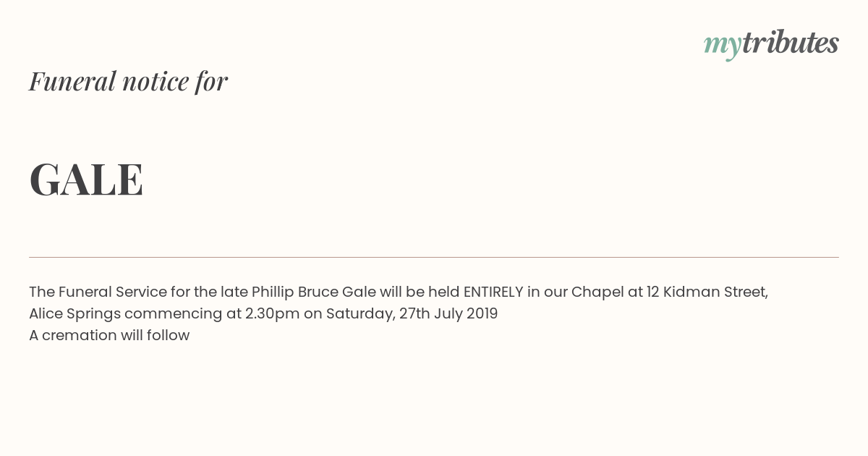Click the capitalized word ENTIRELY
The width and height of the screenshot is (868, 456).
(x=493, y=292)
